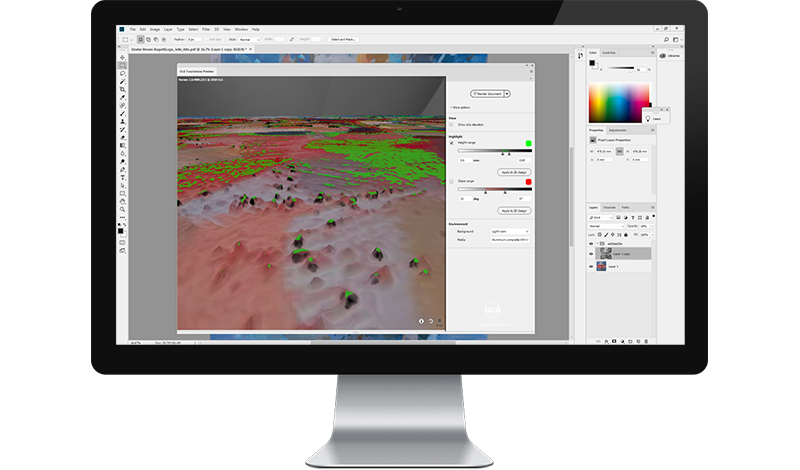Select the History Brush tool
Image resolution: width=800 pixels, height=470 pixels.
click(122, 130)
